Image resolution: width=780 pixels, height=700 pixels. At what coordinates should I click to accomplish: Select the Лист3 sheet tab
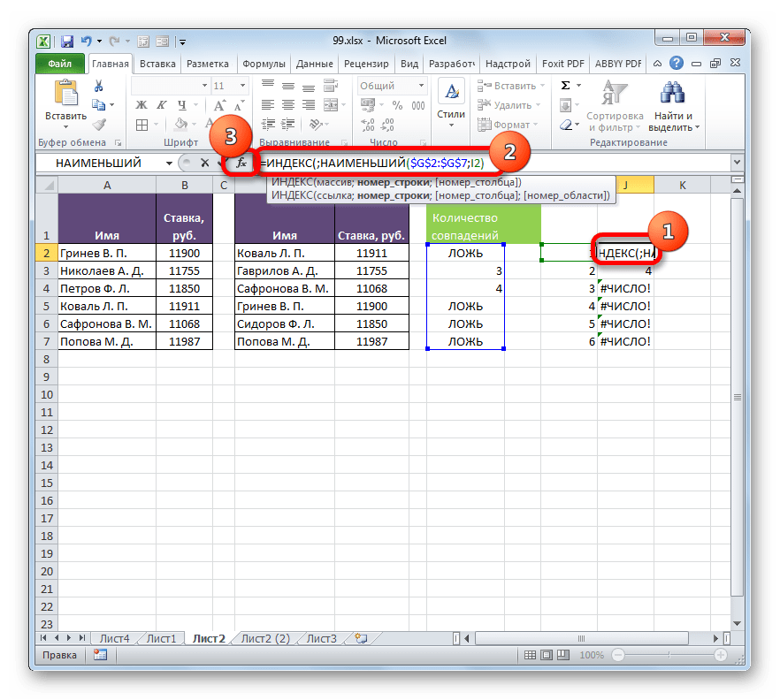tap(322, 638)
